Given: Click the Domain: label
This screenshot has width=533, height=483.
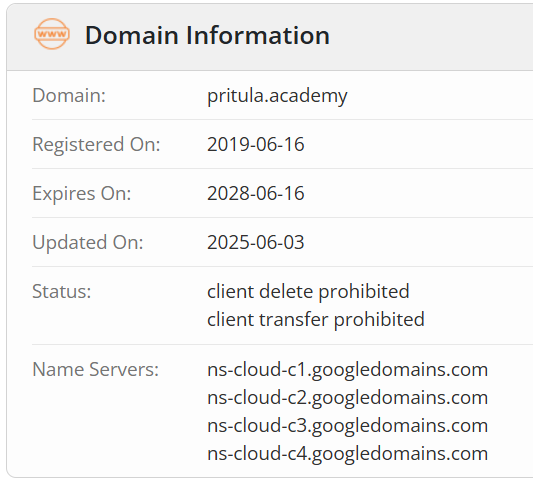Looking at the screenshot, I should pos(69,95).
